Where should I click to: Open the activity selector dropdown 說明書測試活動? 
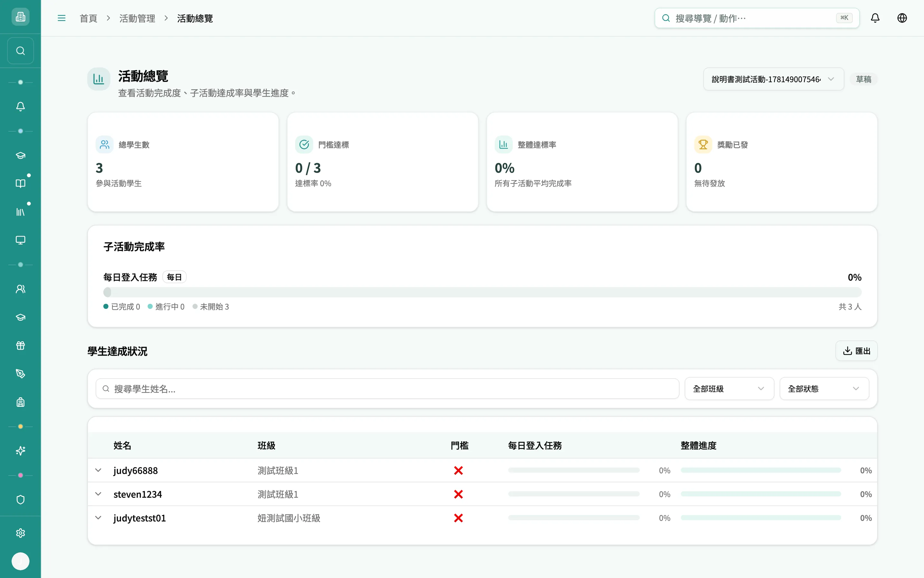tap(774, 79)
